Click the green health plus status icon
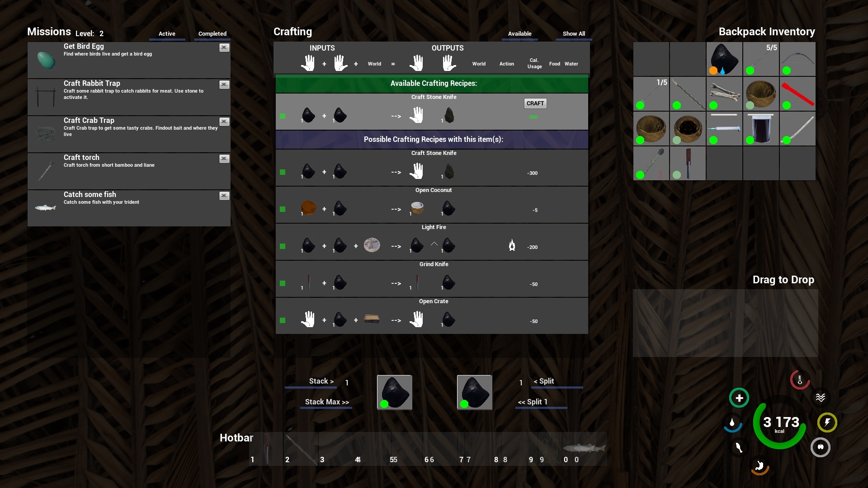868x488 pixels. point(739,398)
